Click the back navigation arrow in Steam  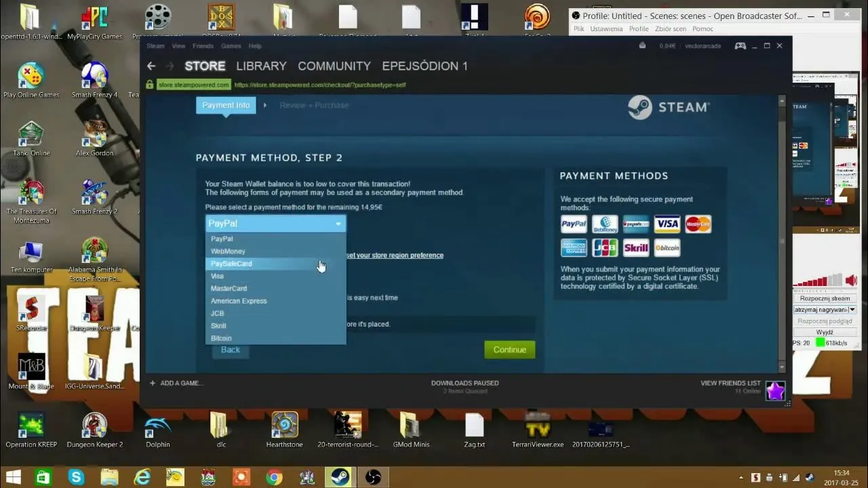pyautogui.click(x=151, y=66)
